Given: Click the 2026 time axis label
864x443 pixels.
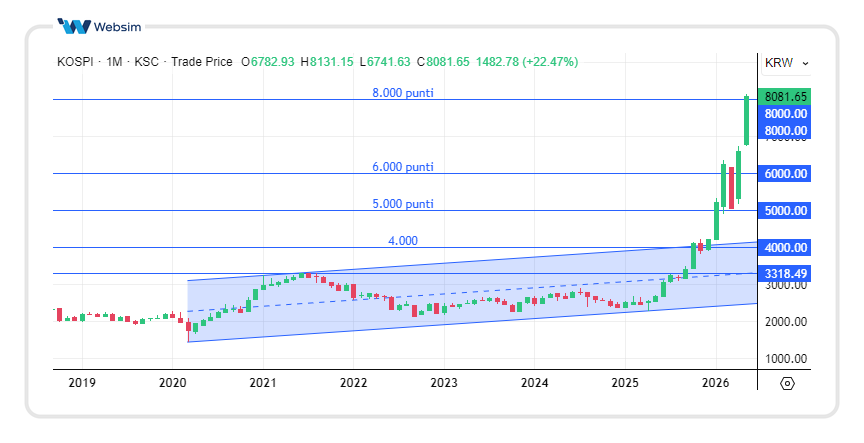Looking at the screenshot, I should click(x=715, y=382).
